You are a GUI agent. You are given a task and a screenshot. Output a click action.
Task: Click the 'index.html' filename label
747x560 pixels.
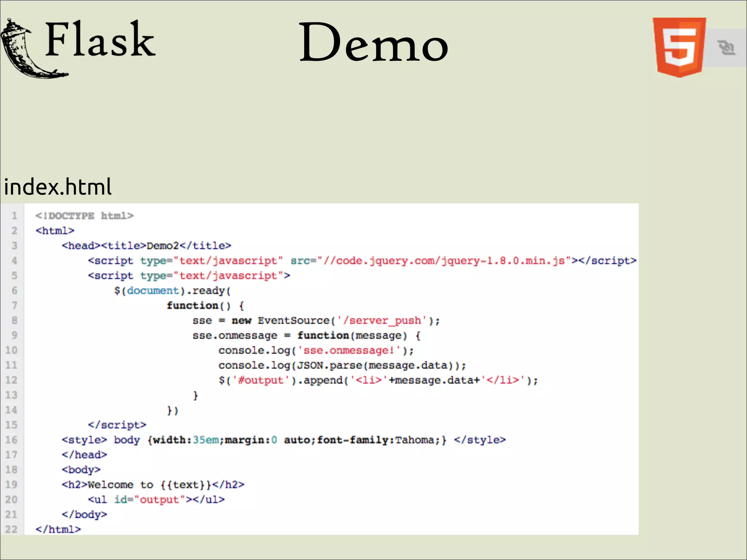pyautogui.click(x=58, y=187)
